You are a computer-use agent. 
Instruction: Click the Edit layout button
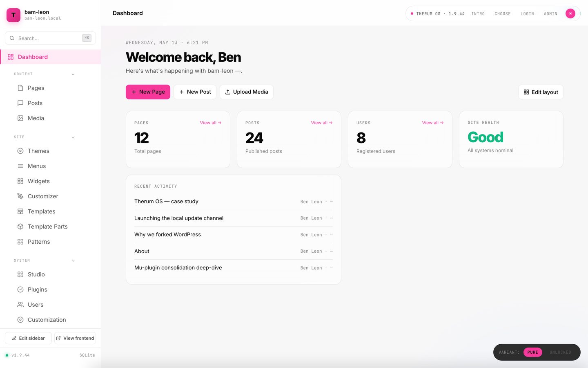541,92
